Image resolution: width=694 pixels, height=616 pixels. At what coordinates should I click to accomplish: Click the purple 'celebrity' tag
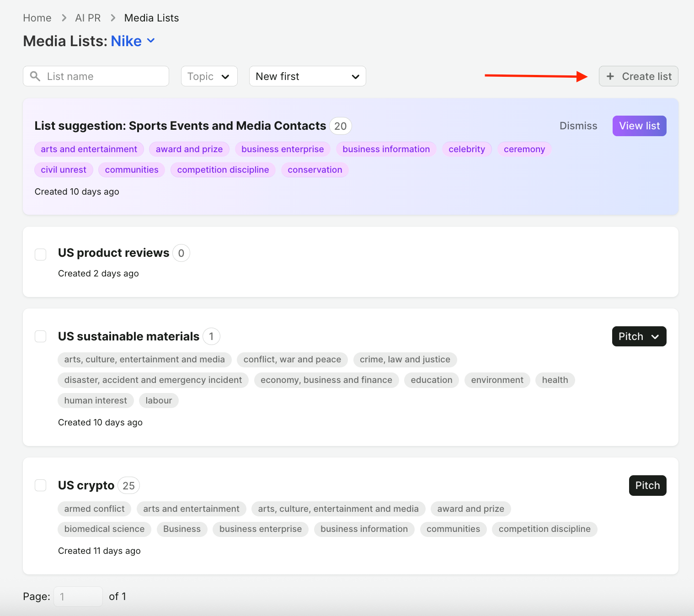pos(467,149)
